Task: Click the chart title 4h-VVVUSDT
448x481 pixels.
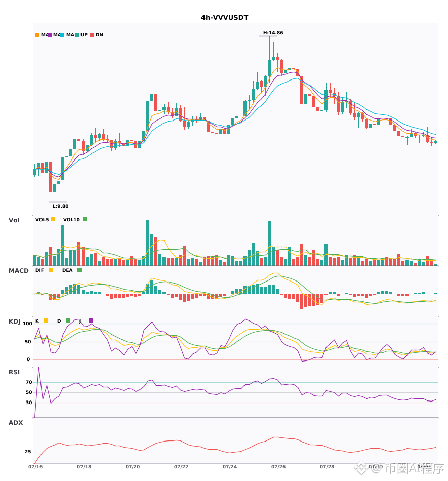Action: pos(224,18)
